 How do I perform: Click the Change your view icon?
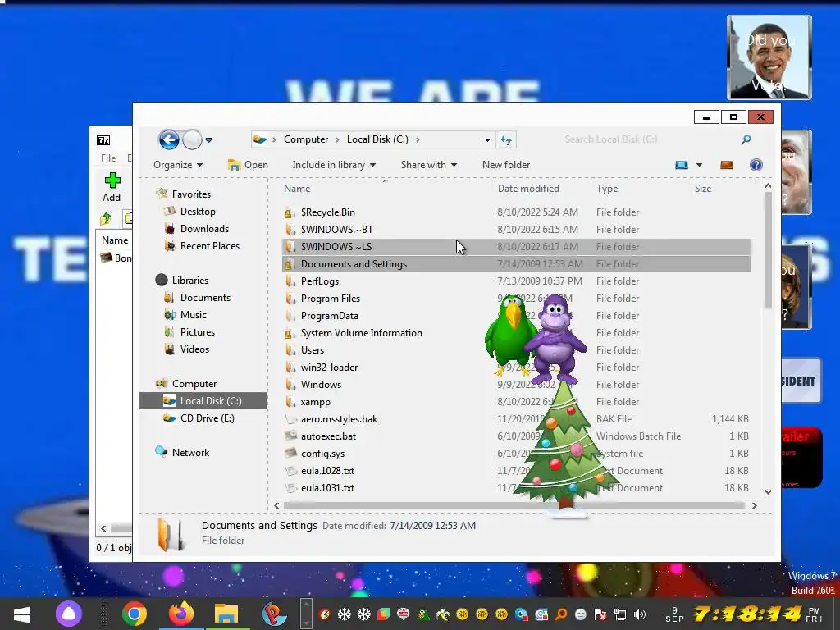coord(682,165)
